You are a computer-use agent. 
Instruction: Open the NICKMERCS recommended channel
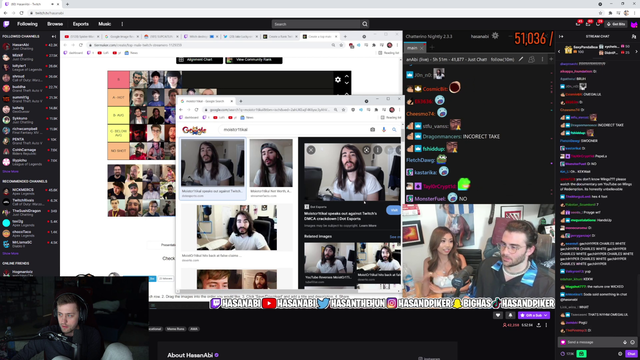point(29,191)
